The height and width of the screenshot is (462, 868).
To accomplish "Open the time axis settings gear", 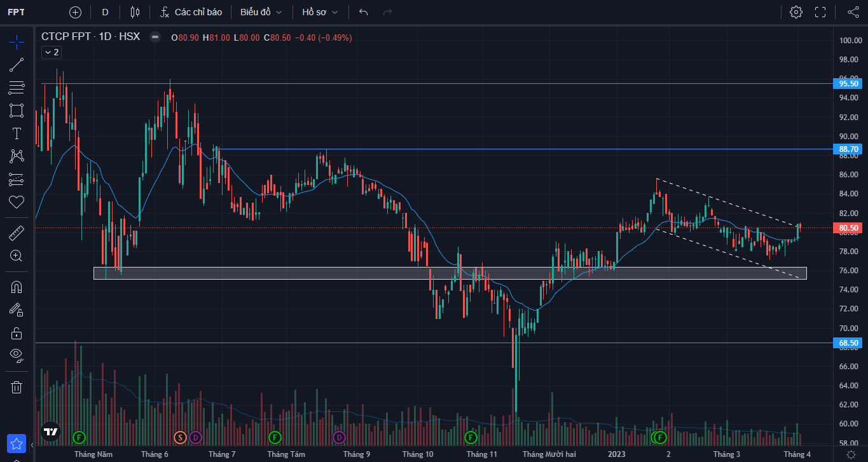I will point(851,454).
